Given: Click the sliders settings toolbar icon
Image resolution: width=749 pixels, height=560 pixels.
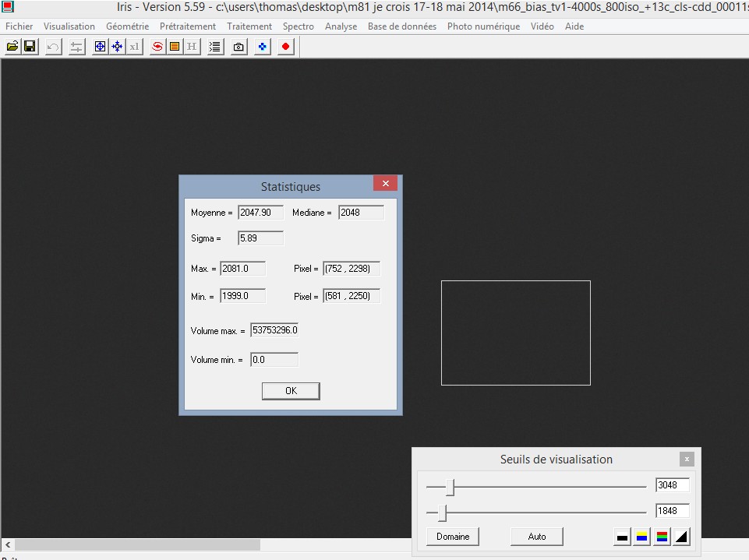Looking at the screenshot, I should point(76,47).
